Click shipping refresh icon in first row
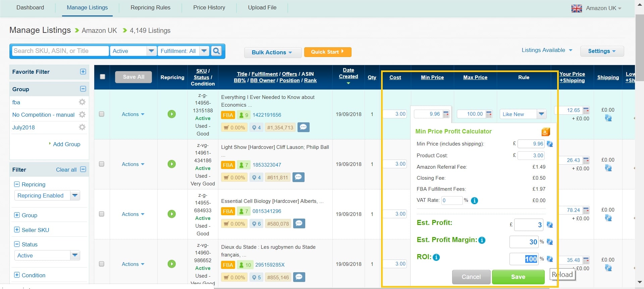This screenshot has width=644, height=289. point(608,118)
